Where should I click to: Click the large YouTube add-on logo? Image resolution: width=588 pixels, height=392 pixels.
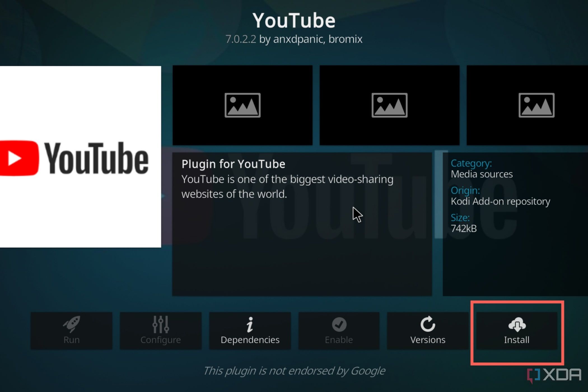click(x=80, y=157)
